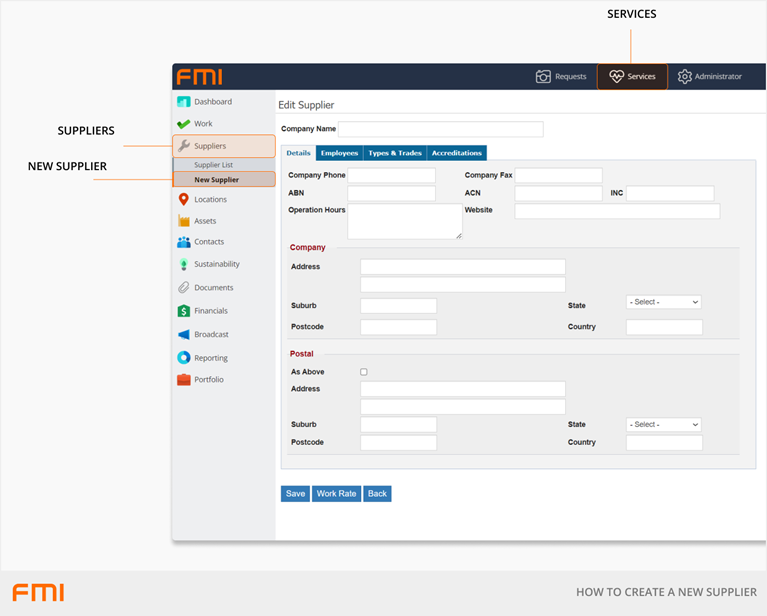Click the Work Rate button
Screen dimensions: 767x616
[x=336, y=494]
